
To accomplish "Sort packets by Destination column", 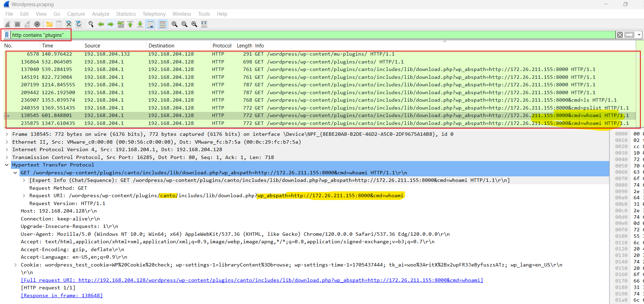I will 179,46.
